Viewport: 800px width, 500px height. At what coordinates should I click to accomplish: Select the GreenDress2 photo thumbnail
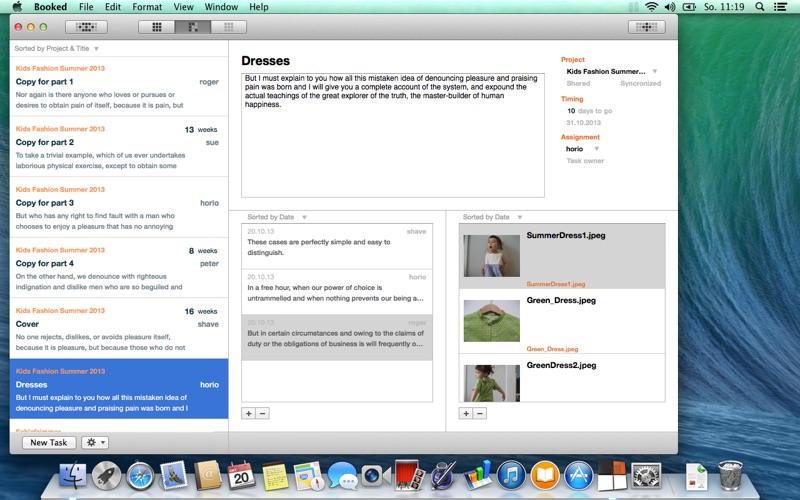491,383
